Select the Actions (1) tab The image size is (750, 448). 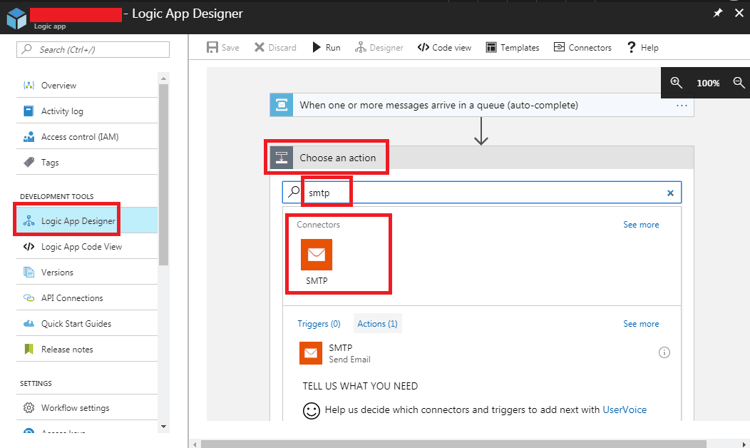377,324
